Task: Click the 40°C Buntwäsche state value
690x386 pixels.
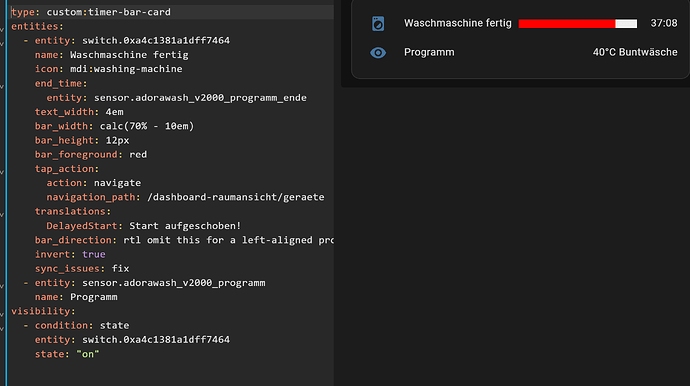Action: tap(635, 52)
